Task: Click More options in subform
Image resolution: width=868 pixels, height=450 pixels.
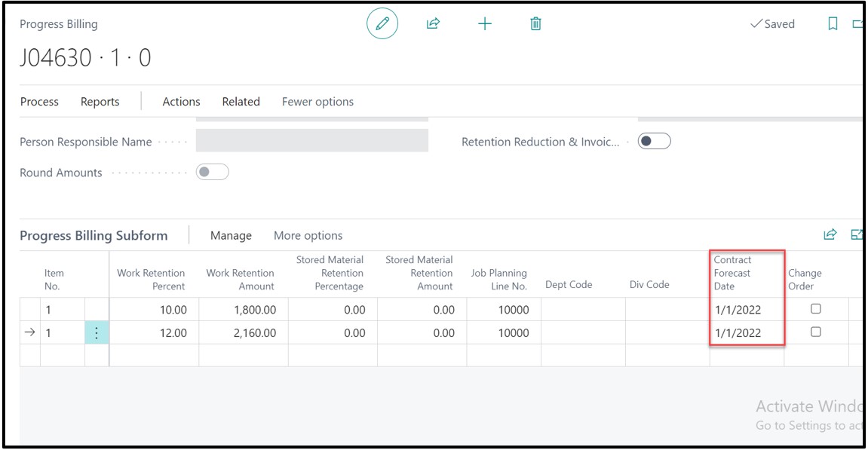Action: 308,236
